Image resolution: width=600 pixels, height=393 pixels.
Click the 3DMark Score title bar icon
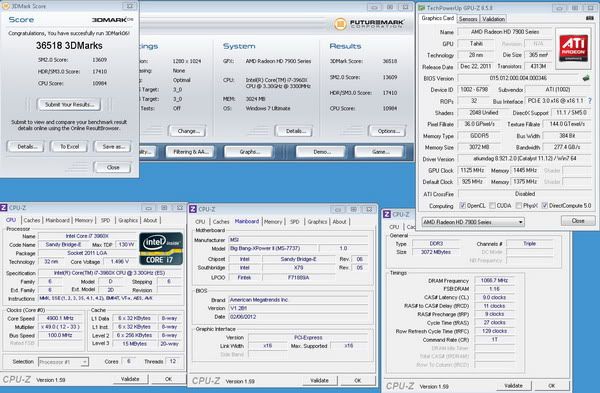click(5, 6)
